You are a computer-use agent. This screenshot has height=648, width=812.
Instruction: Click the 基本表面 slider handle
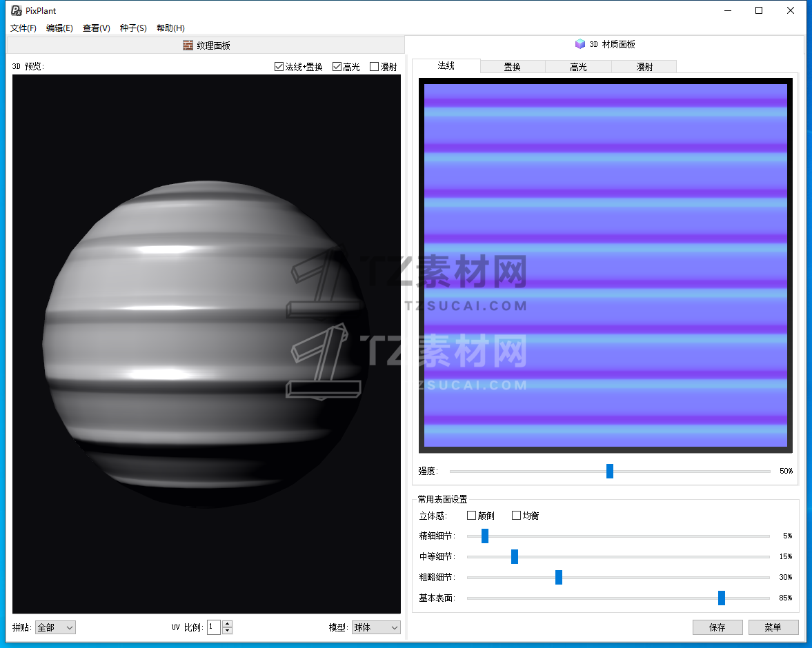point(722,598)
